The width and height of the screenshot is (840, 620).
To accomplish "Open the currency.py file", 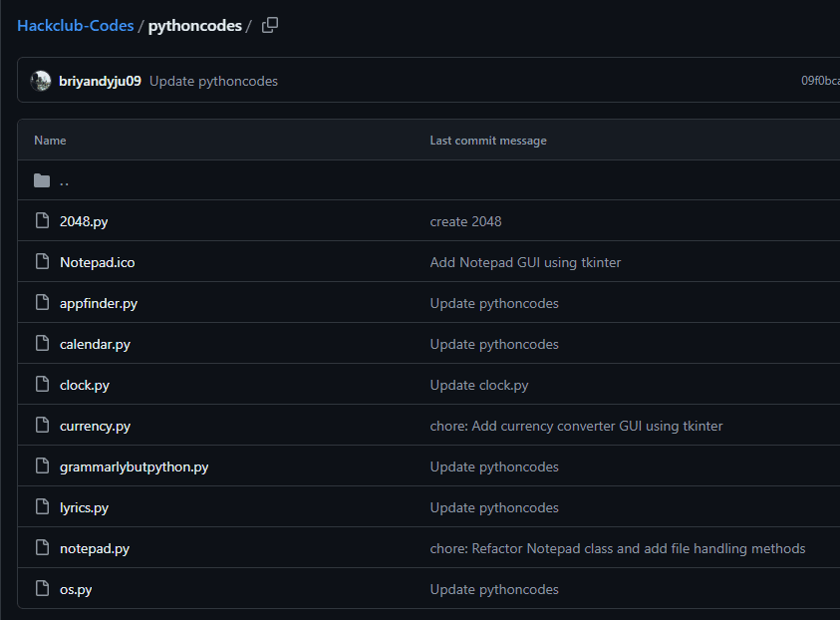I will point(95,426).
